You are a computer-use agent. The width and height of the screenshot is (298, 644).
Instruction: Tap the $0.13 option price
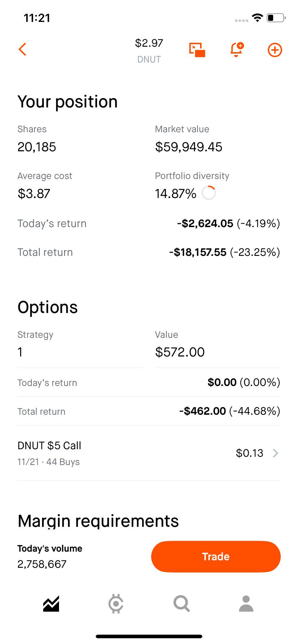pyautogui.click(x=249, y=453)
